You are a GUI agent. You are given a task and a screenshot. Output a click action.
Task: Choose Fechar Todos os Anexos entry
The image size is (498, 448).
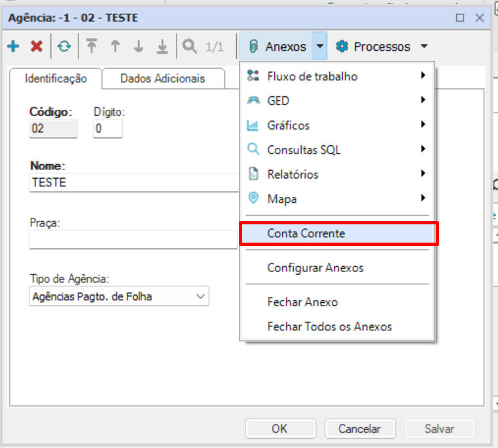click(x=337, y=326)
